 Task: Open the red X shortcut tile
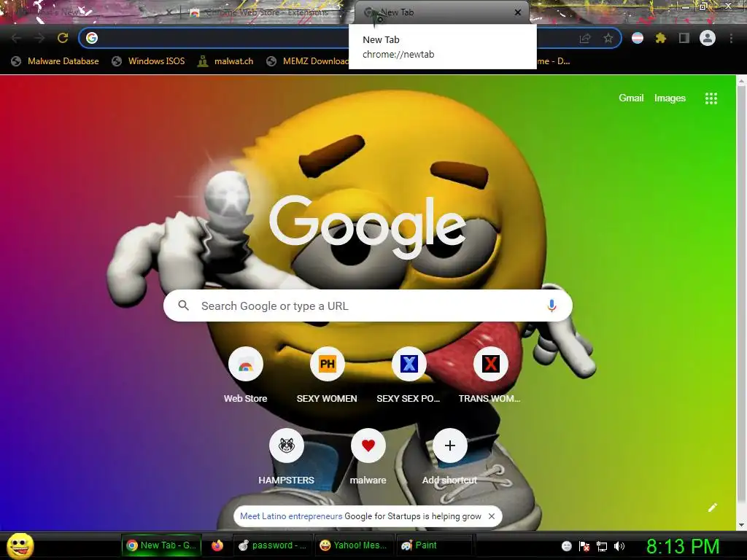tap(490, 376)
